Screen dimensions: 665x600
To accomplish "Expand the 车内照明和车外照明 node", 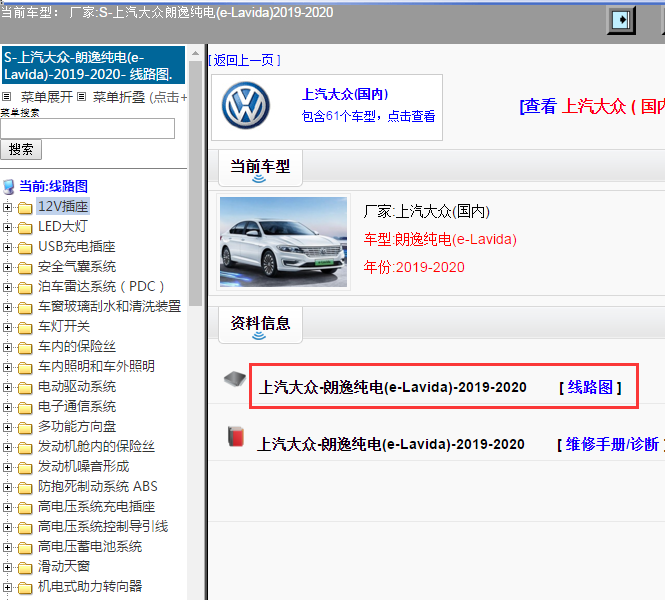I will pos(7,367).
